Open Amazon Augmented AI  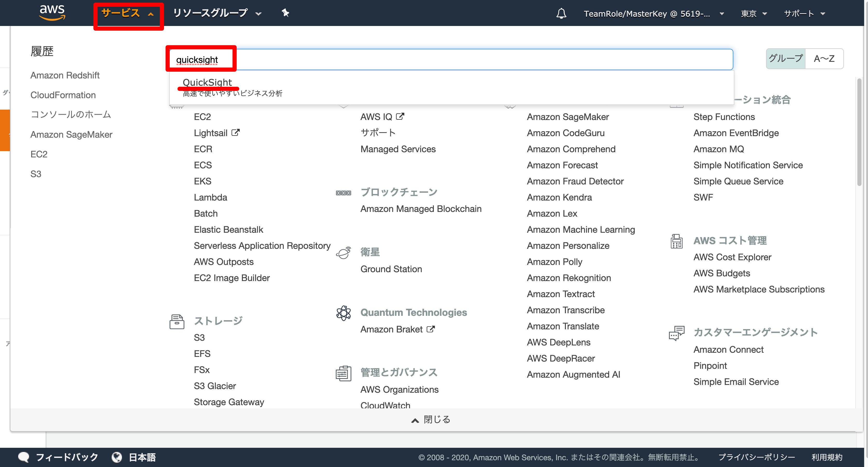point(573,375)
